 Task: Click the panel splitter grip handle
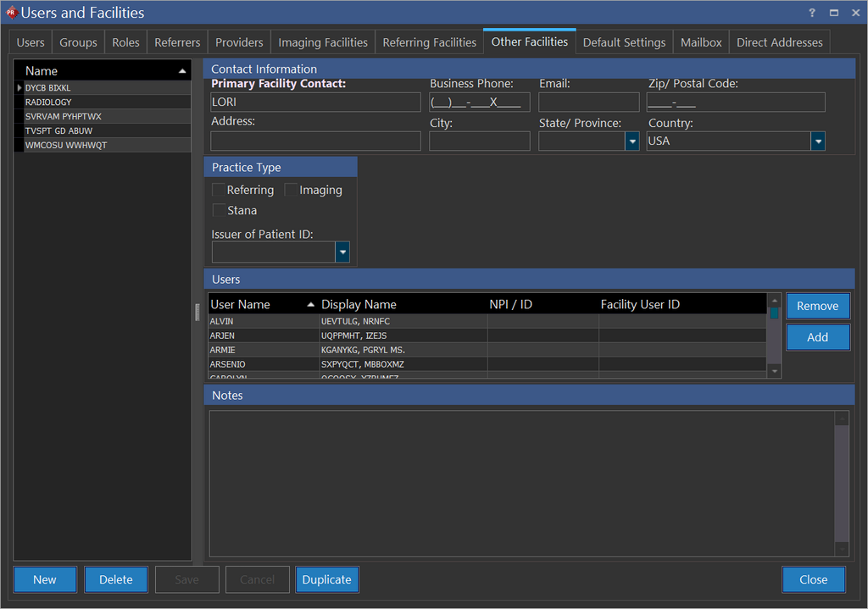tap(197, 312)
